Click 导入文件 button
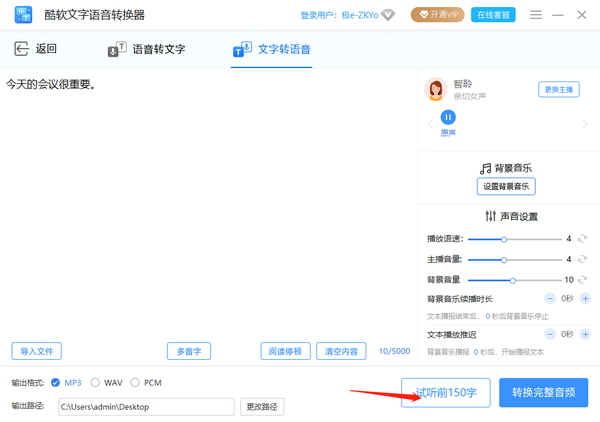Viewport: 600px width, 422px height. (36, 351)
